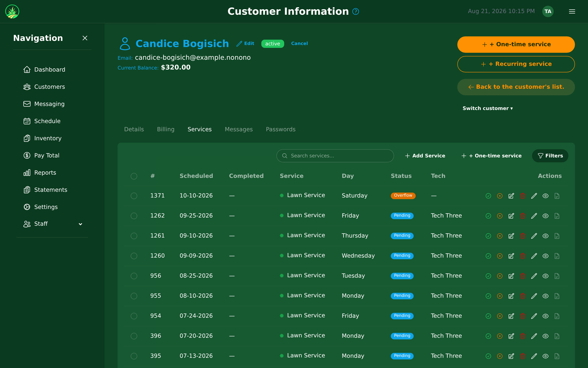This screenshot has height=368, width=588.
Task: Select row 954 checkbox
Action: click(x=134, y=316)
